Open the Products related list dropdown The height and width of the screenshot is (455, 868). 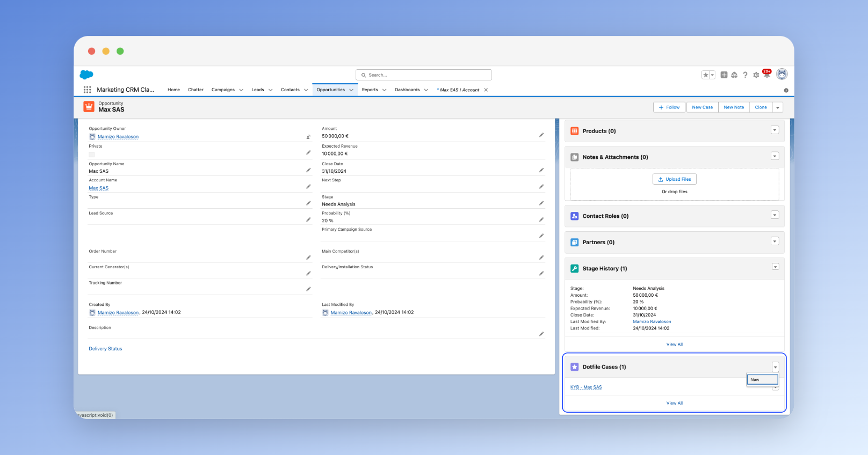pos(775,130)
